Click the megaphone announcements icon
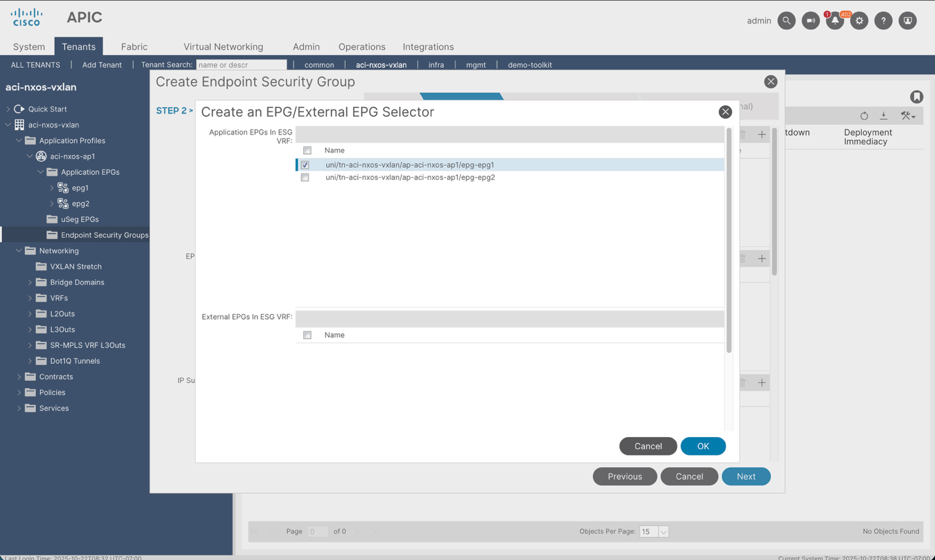Screen dimensions: 935x560 pos(811,20)
